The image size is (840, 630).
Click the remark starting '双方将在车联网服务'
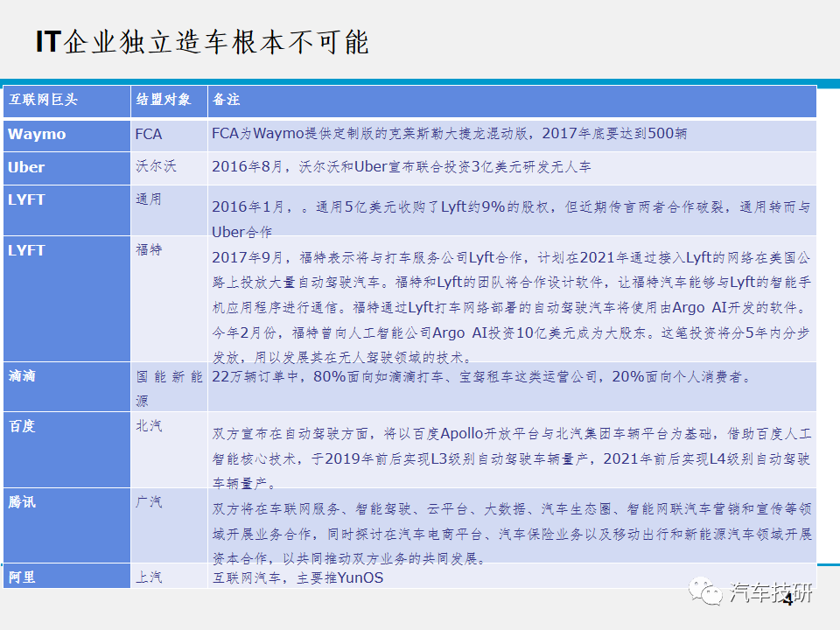pos(512,534)
